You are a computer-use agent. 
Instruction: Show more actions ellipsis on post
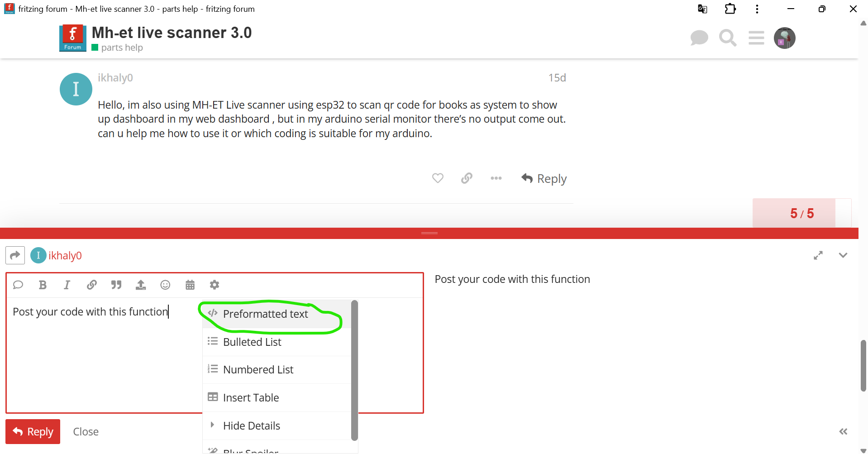coord(496,178)
